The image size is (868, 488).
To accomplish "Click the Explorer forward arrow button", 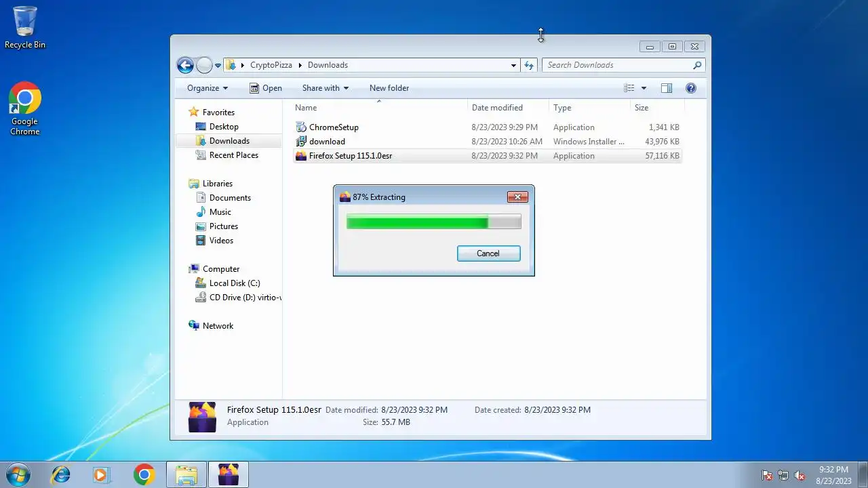I will tap(204, 65).
